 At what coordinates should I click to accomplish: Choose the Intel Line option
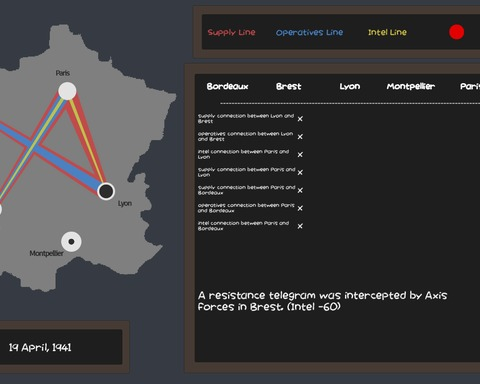387,32
